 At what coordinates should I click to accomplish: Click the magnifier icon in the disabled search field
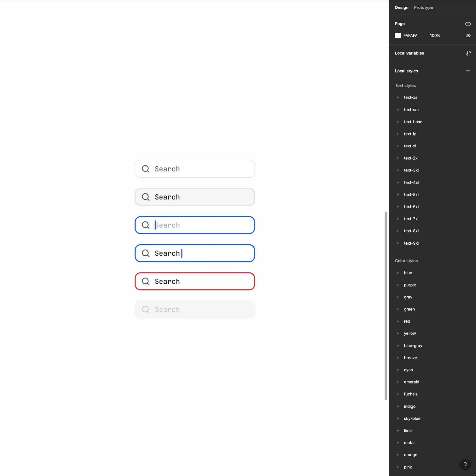(x=146, y=309)
